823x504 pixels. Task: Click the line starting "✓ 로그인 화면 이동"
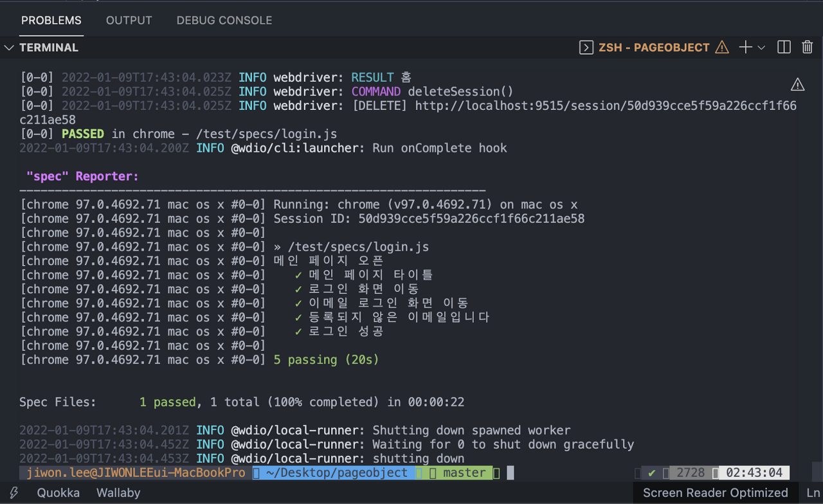(357, 289)
